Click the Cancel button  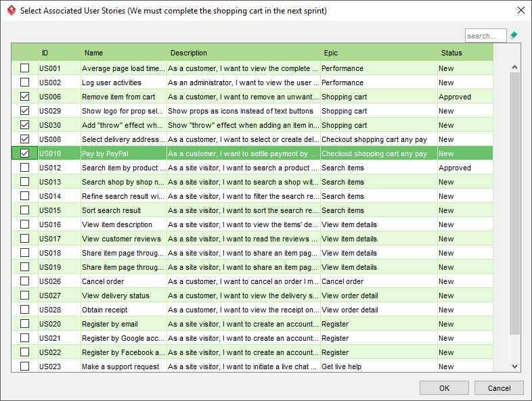click(x=499, y=387)
